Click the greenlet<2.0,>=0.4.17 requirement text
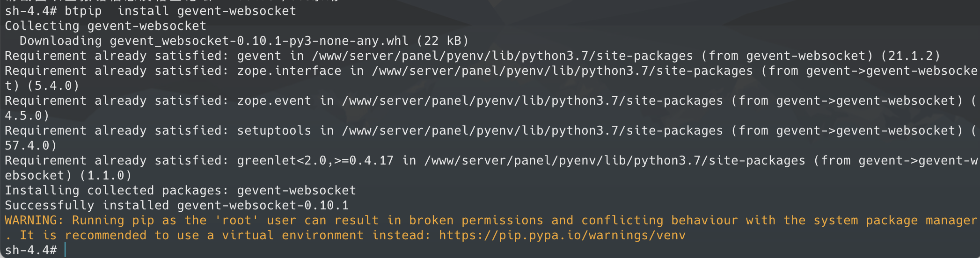The width and height of the screenshot is (980, 258). (x=315, y=160)
